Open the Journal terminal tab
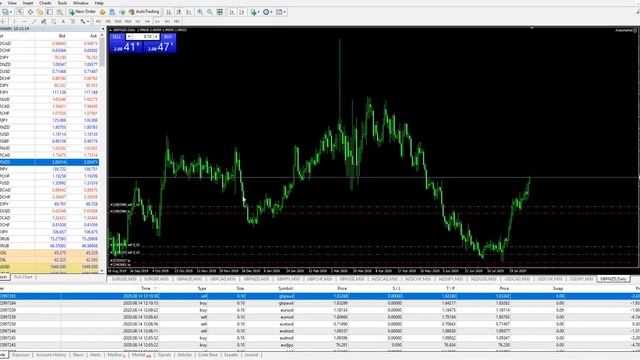This screenshot has width=640, height=360. 251,355
